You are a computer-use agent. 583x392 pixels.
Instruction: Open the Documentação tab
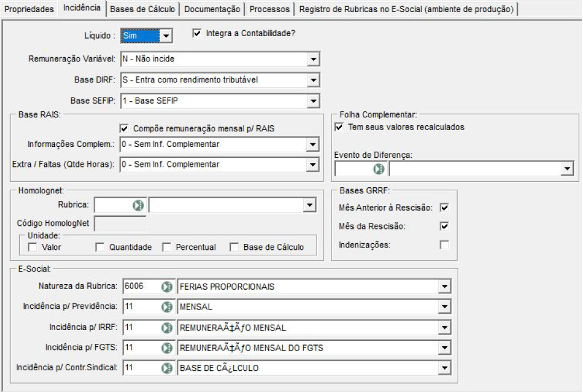(x=212, y=9)
